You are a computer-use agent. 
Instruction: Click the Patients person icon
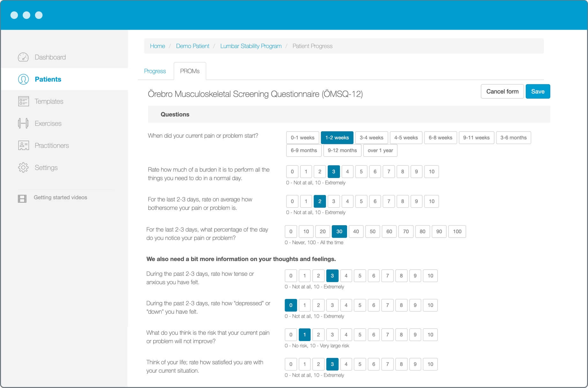tap(23, 79)
